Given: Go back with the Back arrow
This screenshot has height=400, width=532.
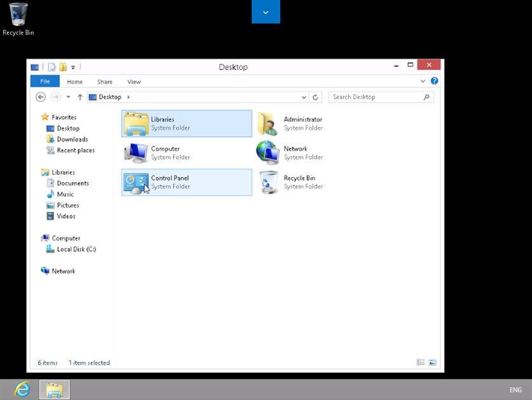Looking at the screenshot, I should pyautogui.click(x=41, y=97).
